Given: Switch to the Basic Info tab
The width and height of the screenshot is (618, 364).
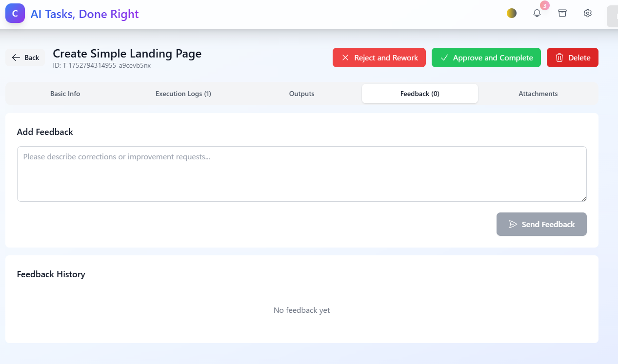Looking at the screenshot, I should [65, 94].
